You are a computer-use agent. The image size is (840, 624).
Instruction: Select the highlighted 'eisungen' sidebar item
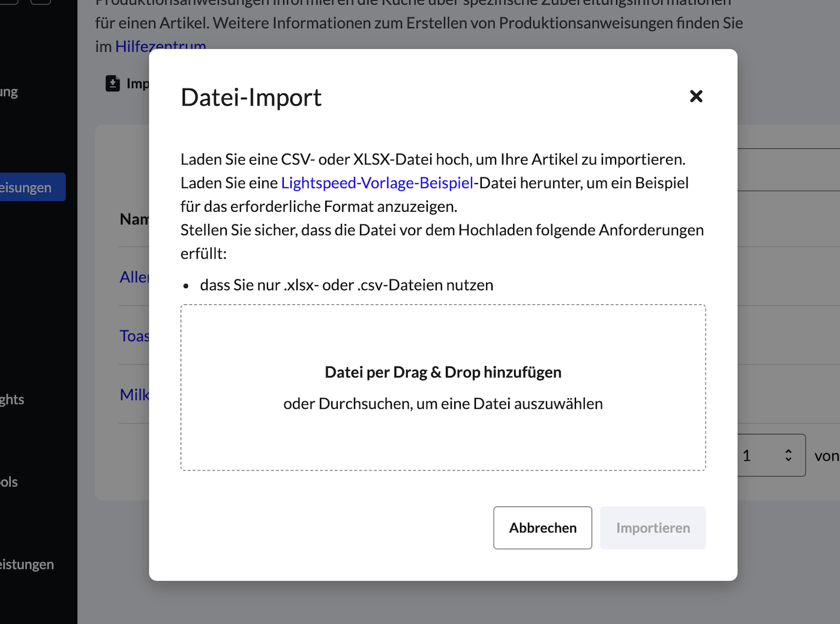[29, 187]
